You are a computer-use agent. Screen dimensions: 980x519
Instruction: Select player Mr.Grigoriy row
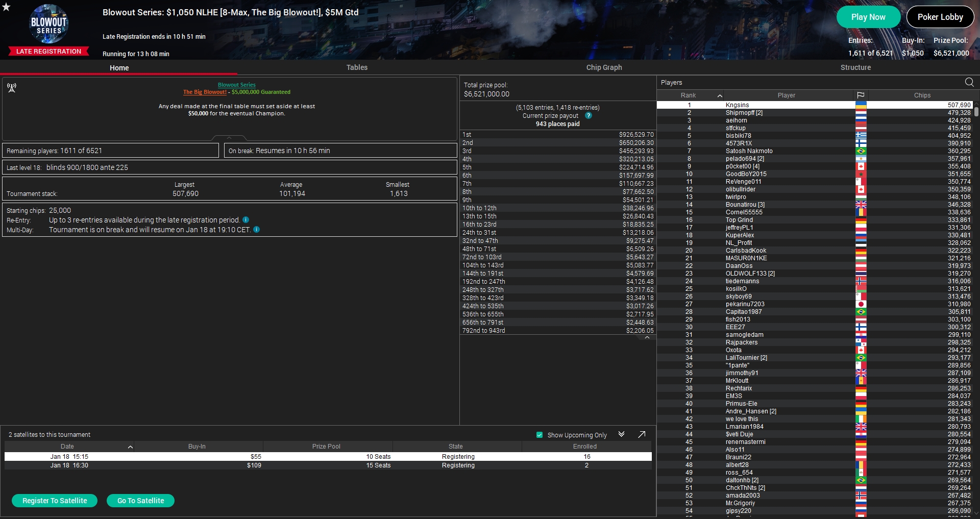[815, 503]
